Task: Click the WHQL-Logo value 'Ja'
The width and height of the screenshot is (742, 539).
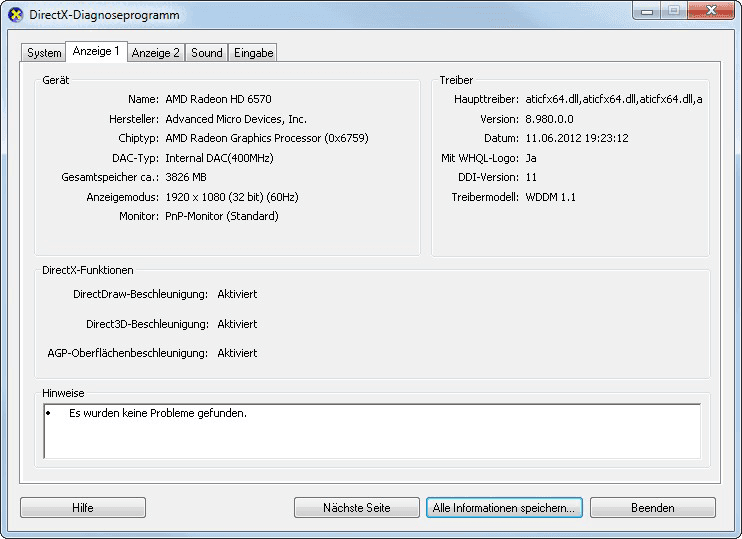Action: pyautogui.click(x=530, y=158)
